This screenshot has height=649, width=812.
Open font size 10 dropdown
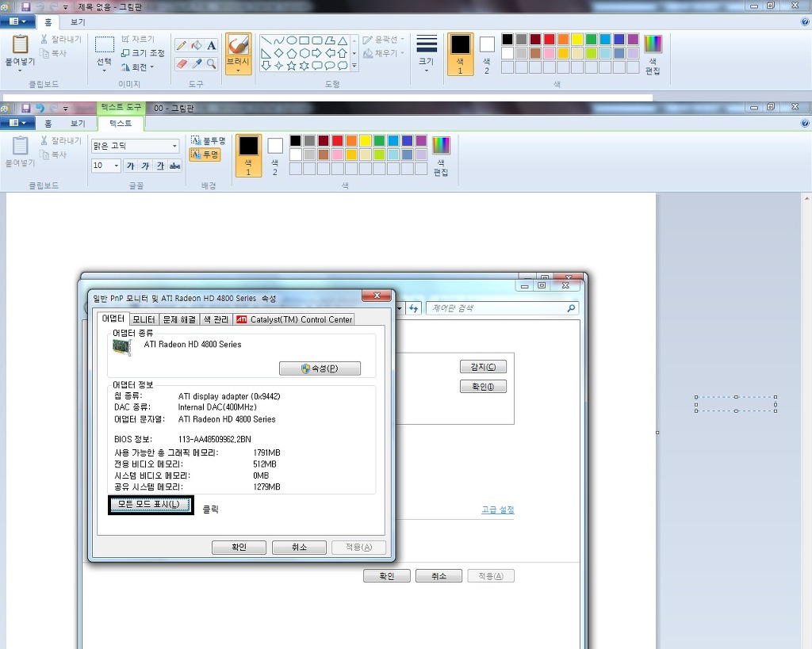(x=116, y=166)
